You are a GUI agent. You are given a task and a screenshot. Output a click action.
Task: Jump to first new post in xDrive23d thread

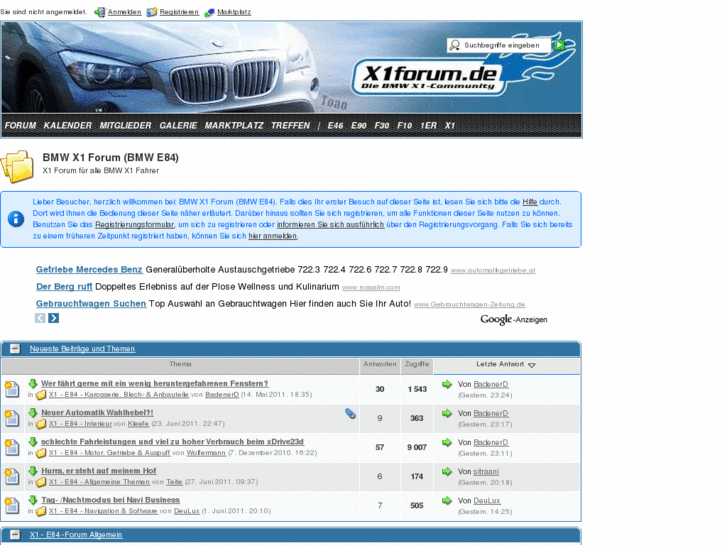coord(32,441)
